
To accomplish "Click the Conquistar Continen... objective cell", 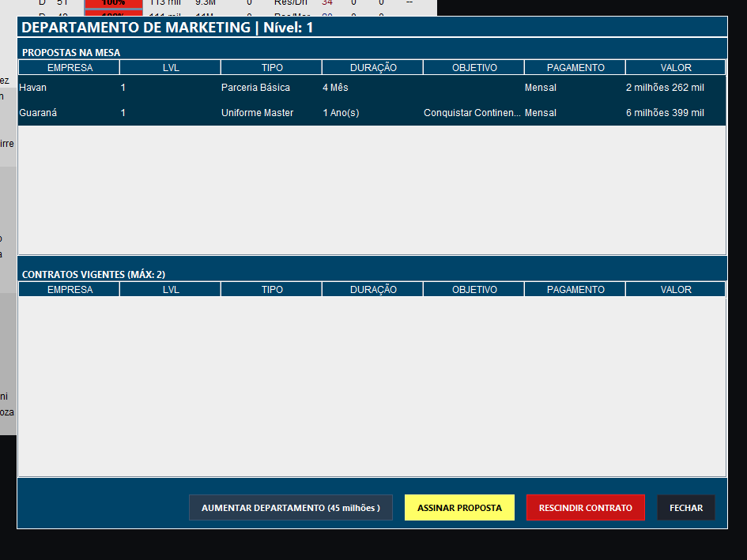I will (x=472, y=113).
